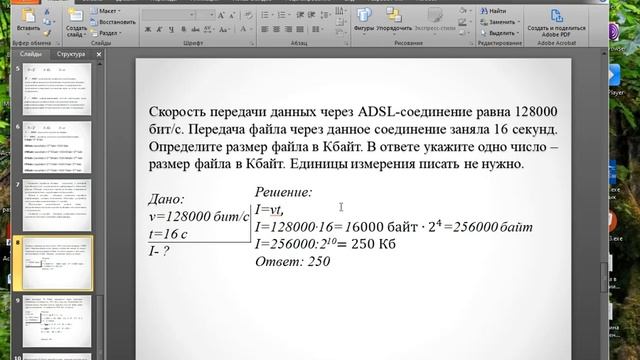Screen dimensions: 640x360
Task: Switch to the Слайды pane tab
Action: [31, 54]
